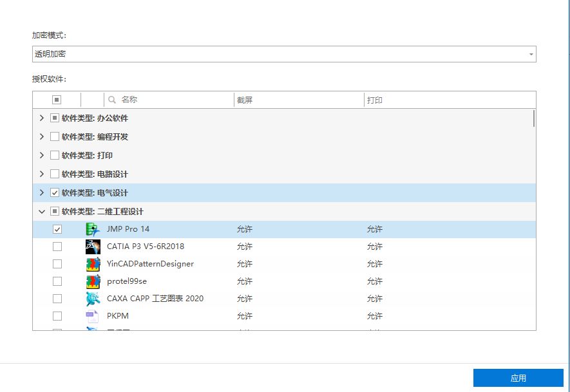Toggle the 二维工程设计 group checkbox

pyautogui.click(x=55, y=211)
